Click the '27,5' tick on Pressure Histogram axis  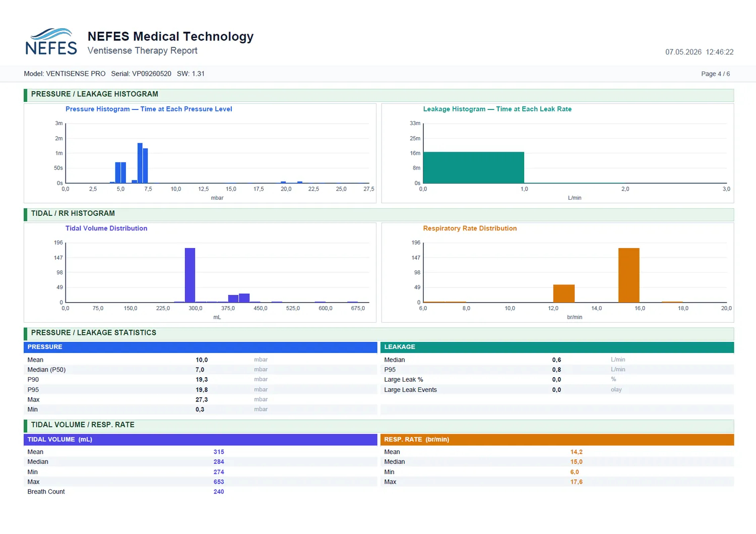pyautogui.click(x=369, y=189)
